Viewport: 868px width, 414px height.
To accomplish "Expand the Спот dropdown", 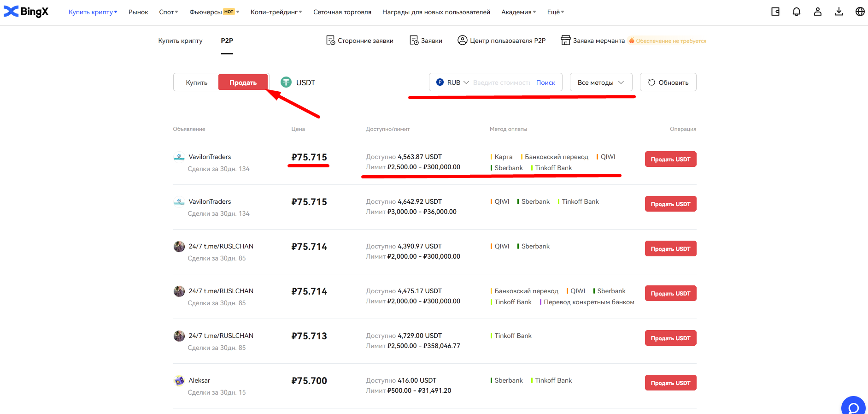I will coord(169,12).
